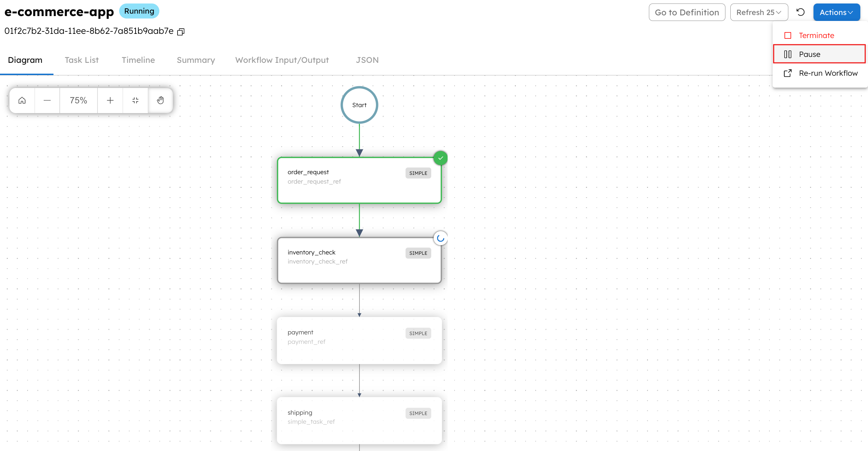Open the Timeline tab
The width and height of the screenshot is (868, 451).
[x=138, y=60]
